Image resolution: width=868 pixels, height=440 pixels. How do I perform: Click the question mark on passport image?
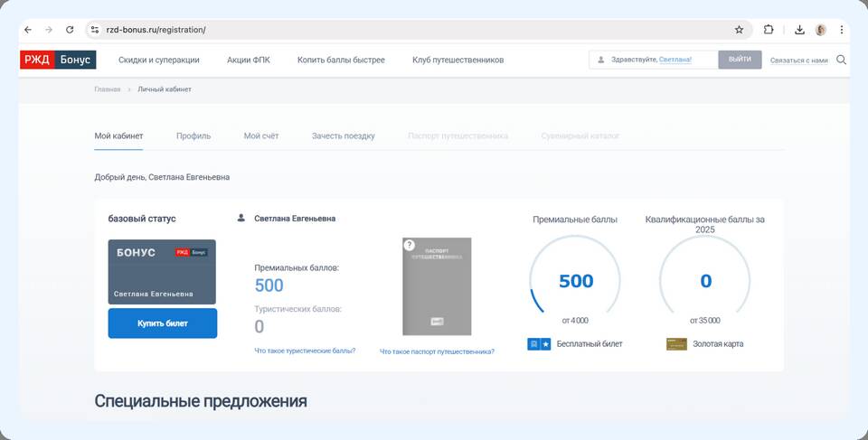pyautogui.click(x=409, y=245)
